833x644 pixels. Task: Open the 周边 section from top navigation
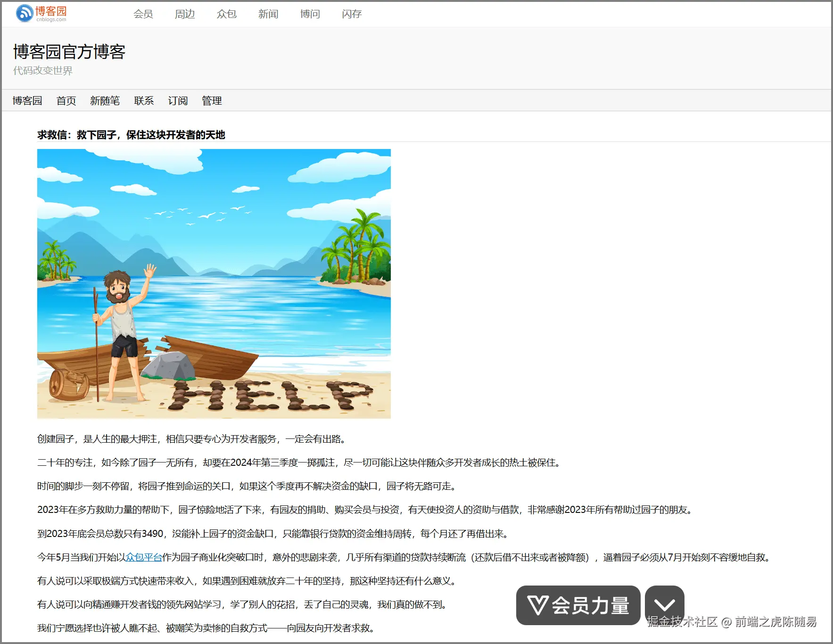(x=185, y=14)
